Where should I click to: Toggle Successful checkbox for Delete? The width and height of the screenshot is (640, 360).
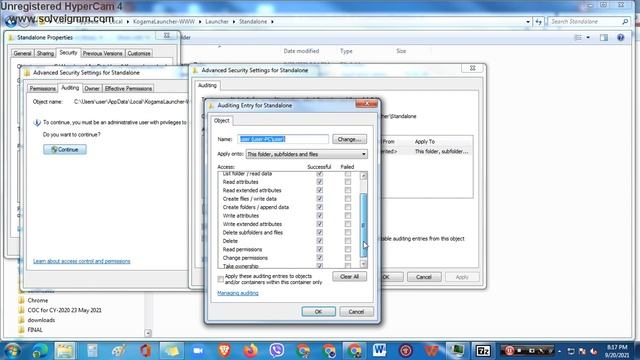point(320,241)
